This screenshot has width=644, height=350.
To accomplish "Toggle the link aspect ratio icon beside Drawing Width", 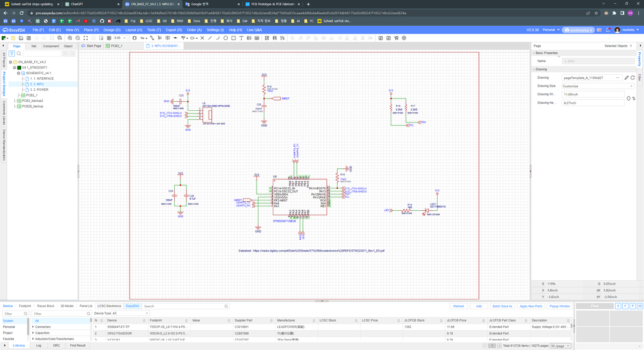I will pos(629,98).
